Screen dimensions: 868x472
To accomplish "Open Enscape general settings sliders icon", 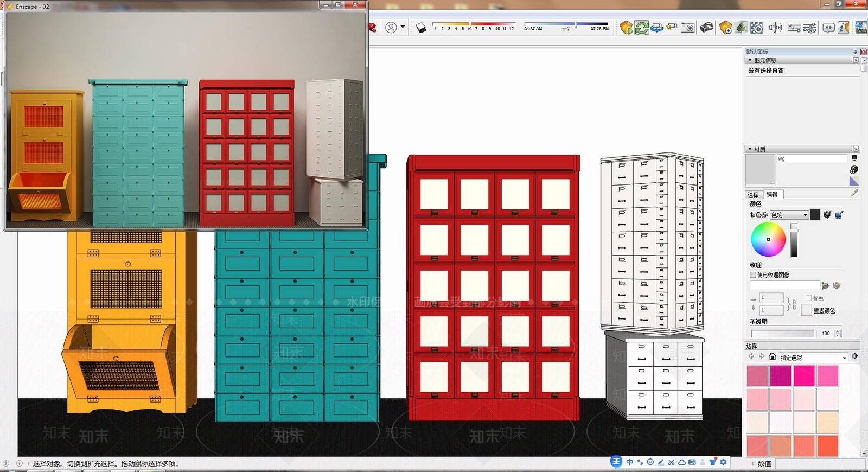I will coord(794,28).
